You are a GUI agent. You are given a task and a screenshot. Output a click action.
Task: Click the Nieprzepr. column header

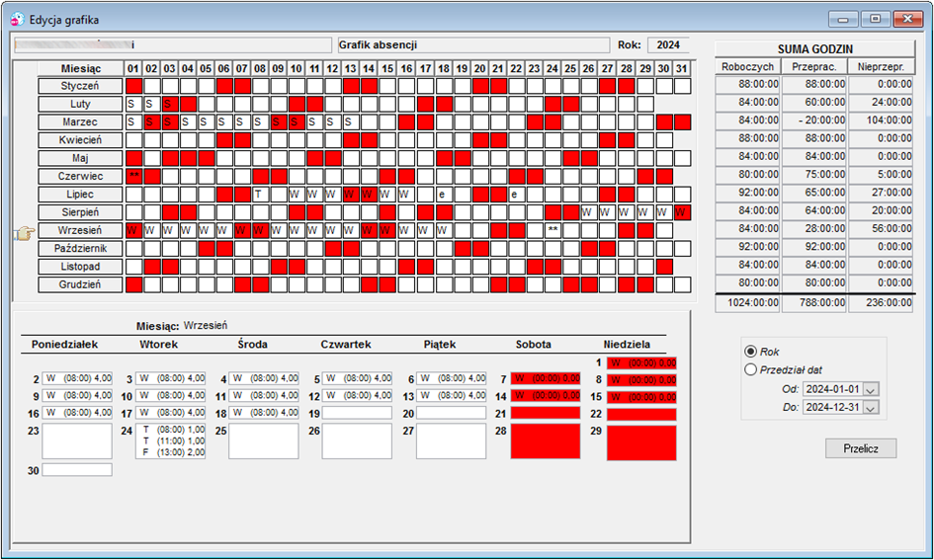[881, 66]
